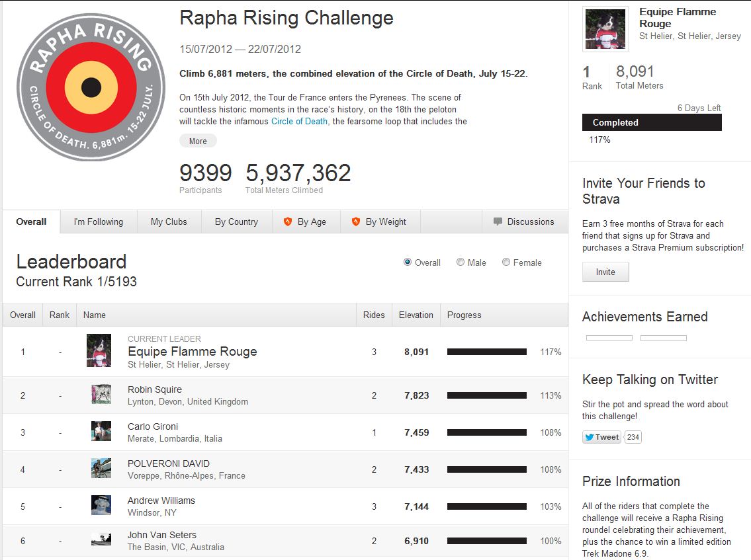751x560 pixels.
Task: Click the Twitter bird Tweet button
Action: 601,437
